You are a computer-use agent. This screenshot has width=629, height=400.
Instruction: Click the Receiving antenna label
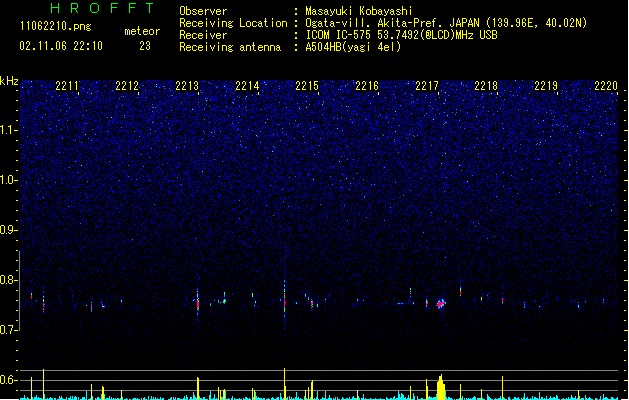tap(230, 47)
